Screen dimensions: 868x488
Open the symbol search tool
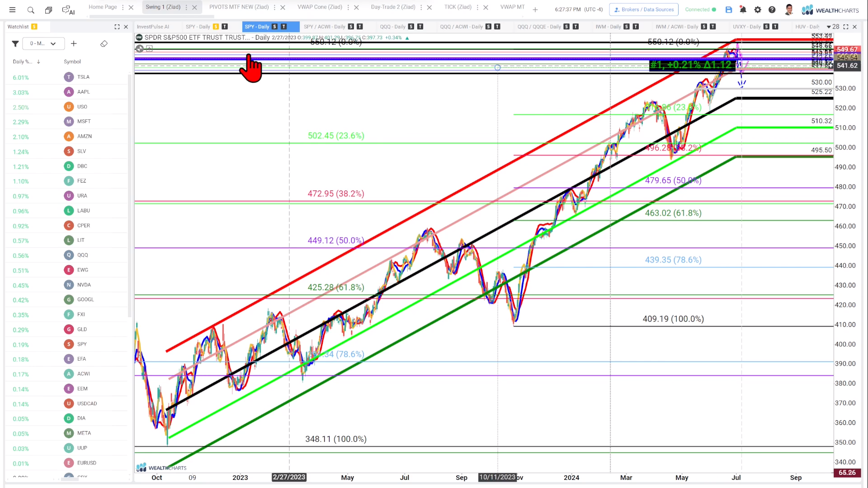tap(31, 9)
